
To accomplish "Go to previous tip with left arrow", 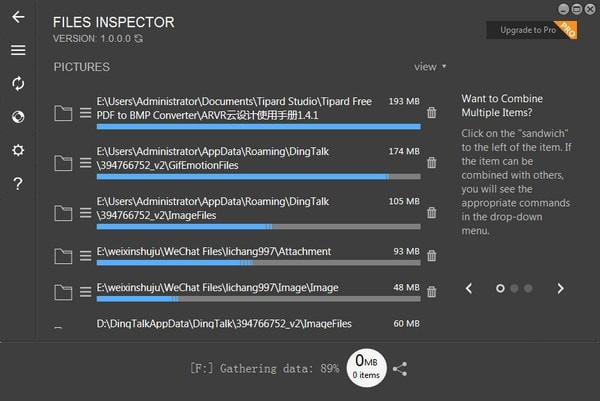I will click(x=468, y=288).
